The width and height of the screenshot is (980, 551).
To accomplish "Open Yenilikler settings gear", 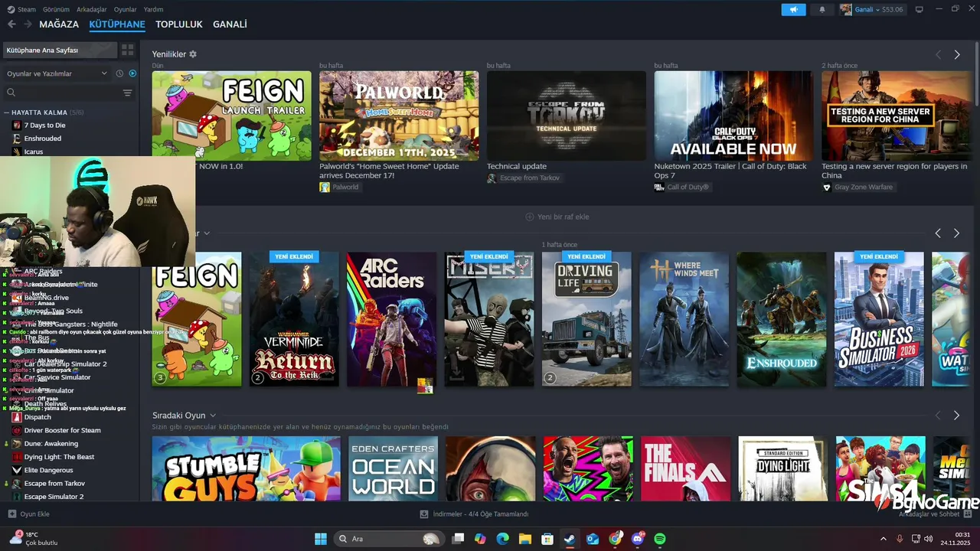I will click(193, 54).
